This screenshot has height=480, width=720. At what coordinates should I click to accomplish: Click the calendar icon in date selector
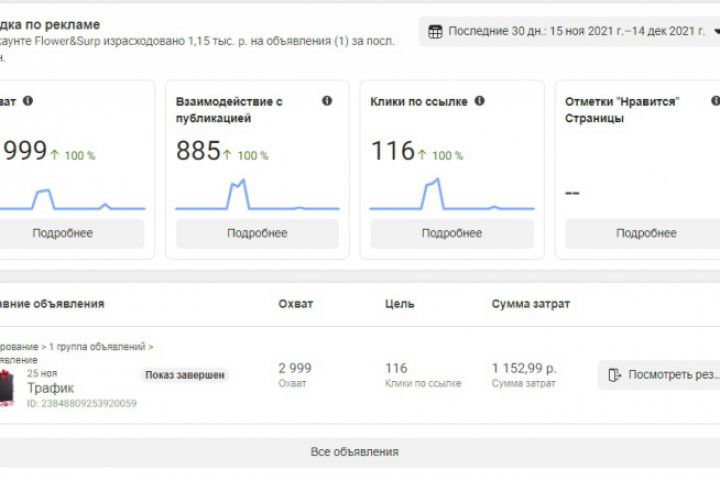click(435, 32)
